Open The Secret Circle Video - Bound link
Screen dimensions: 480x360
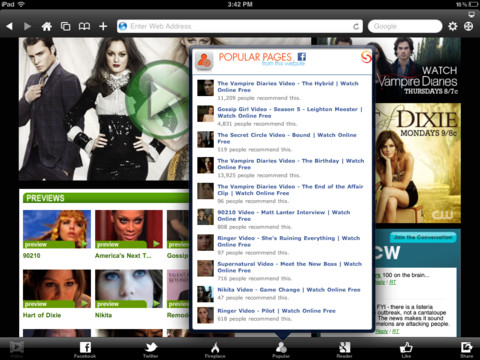(x=287, y=138)
